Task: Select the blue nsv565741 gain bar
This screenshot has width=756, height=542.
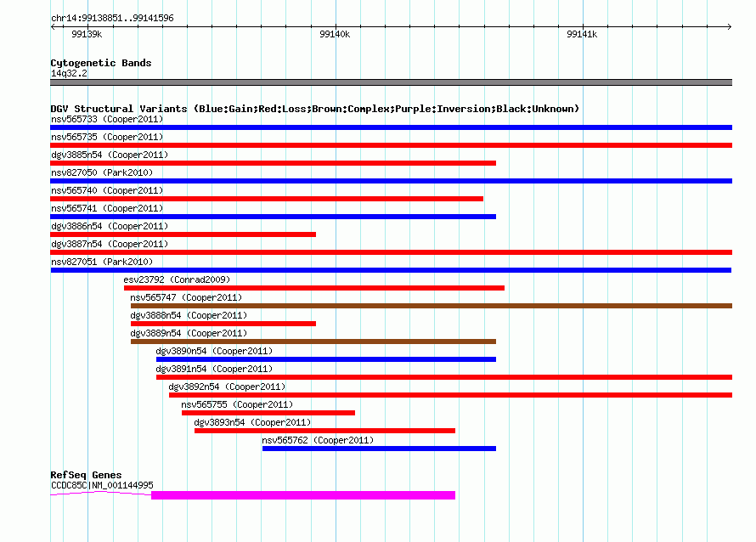Action: click(x=273, y=217)
